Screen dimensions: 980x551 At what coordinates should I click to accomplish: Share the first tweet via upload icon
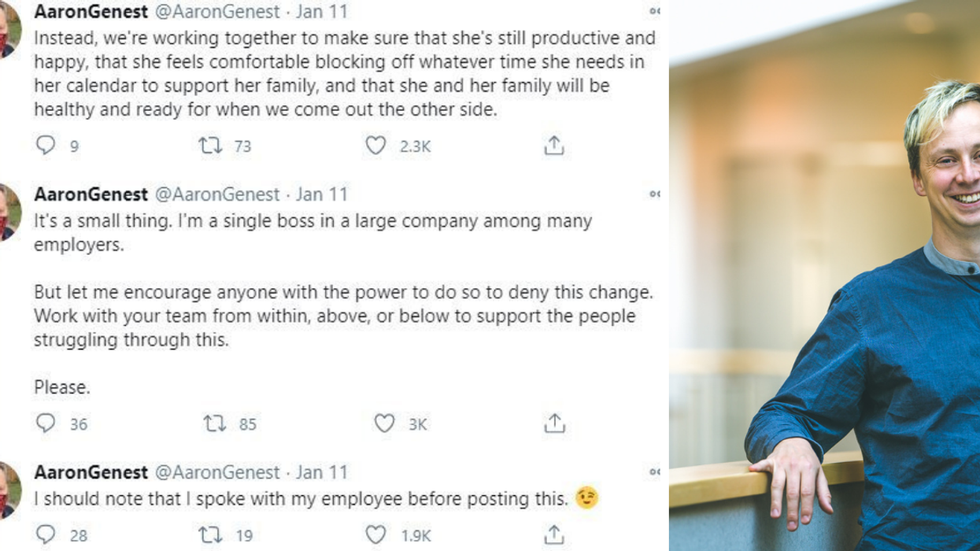click(x=555, y=143)
